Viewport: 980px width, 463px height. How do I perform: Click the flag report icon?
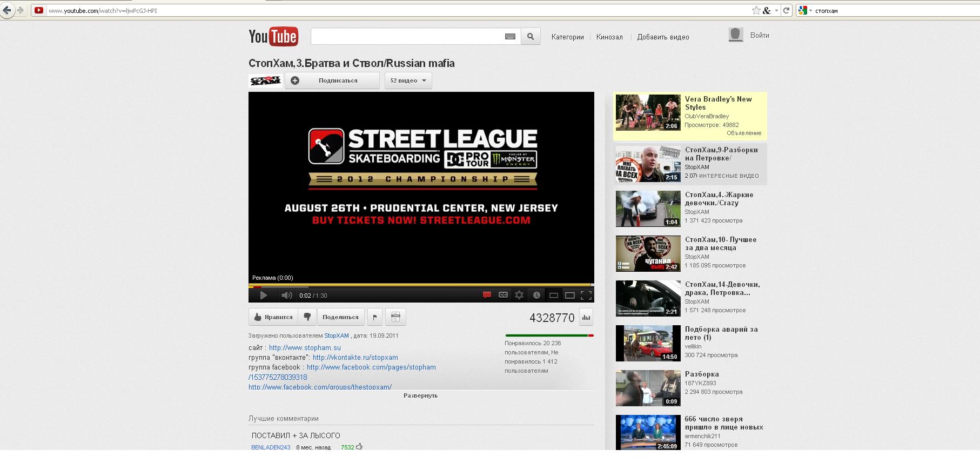click(375, 317)
